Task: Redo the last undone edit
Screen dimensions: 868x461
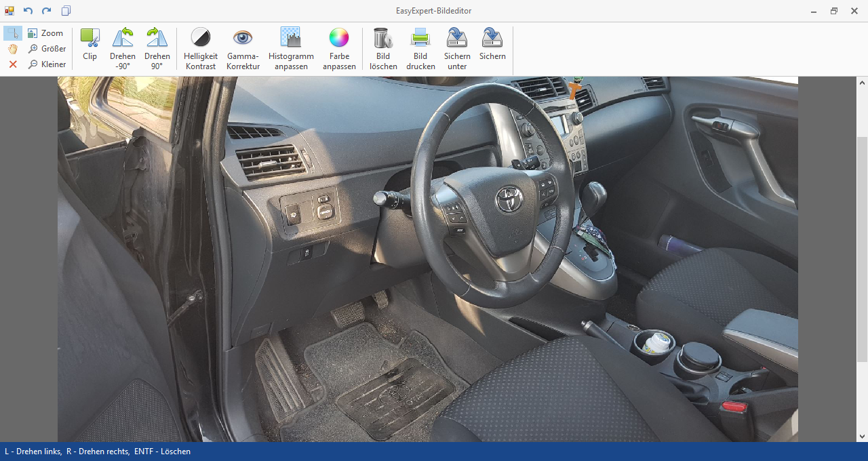Action: 47,11
